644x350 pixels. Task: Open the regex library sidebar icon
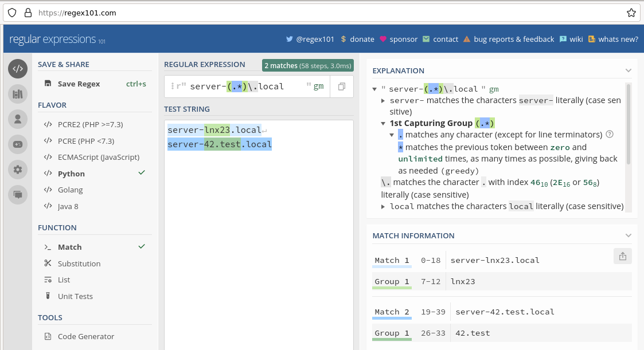(x=18, y=94)
